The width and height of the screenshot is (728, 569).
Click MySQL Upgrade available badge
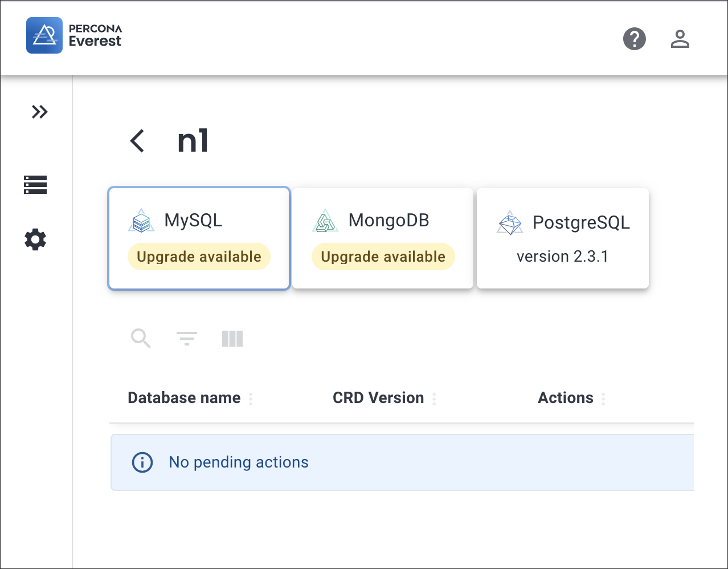tap(199, 257)
